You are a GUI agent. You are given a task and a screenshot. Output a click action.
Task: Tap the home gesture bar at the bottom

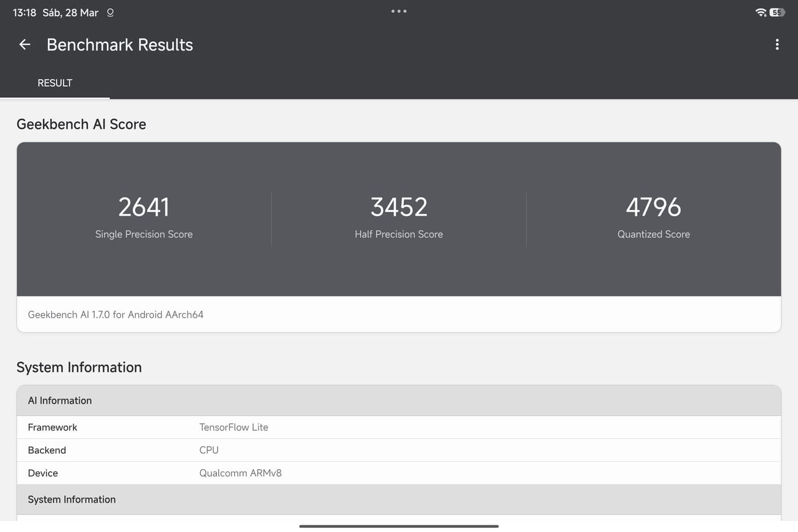[399, 526]
